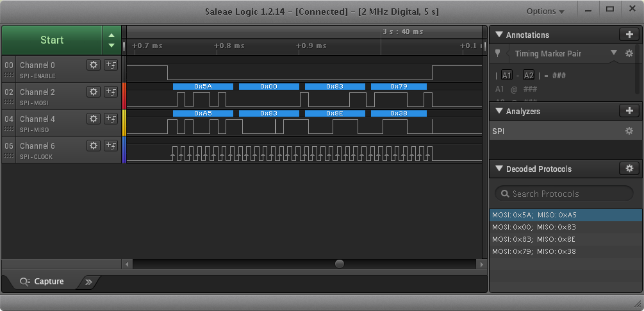Click Channel 6 SPI-CLOCK label
Image resolution: width=644 pixels, height=311 pixels.
(x=36, y=157)
